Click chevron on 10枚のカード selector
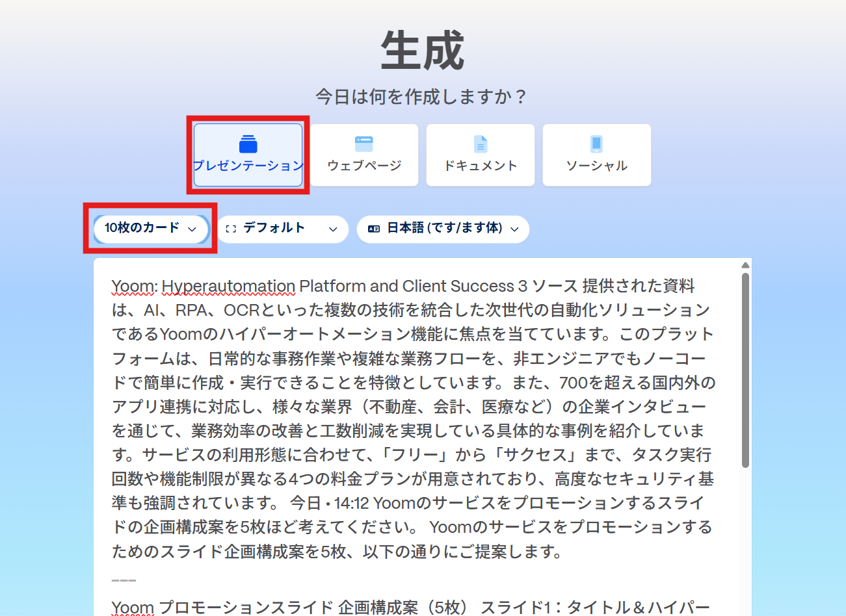This screenshot has width=846, height=616. pos(192,229)
